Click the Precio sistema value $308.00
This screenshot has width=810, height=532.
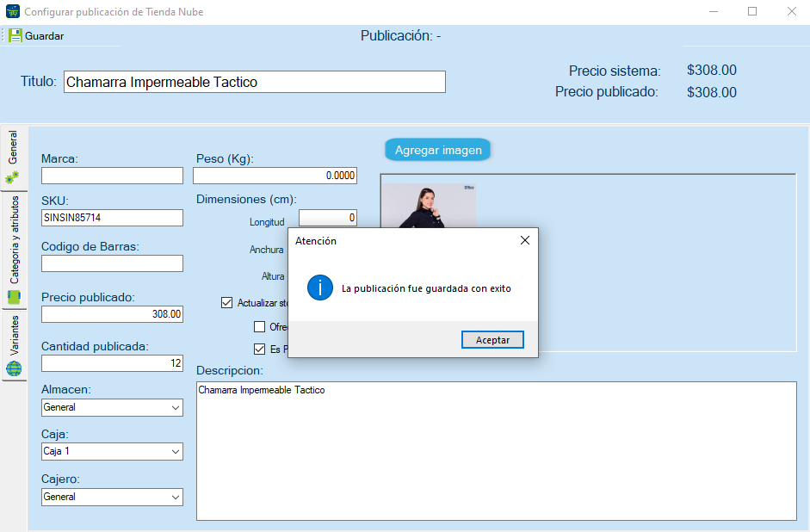point(711,71)
